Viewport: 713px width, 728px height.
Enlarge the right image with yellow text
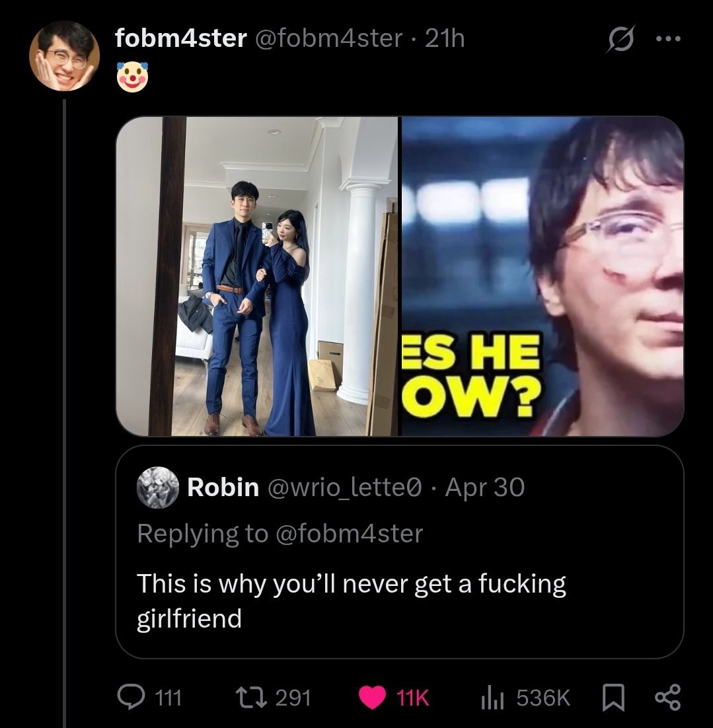click(543, 276)
